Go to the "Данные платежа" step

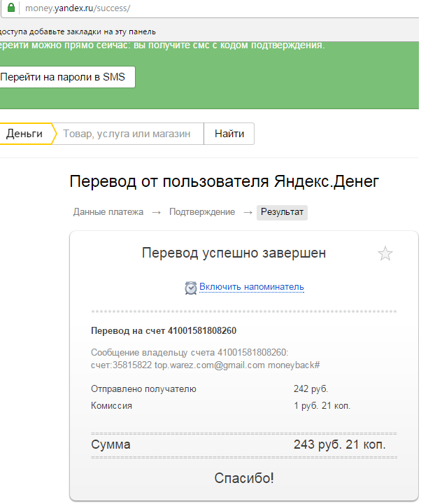(x=108, y=212)
